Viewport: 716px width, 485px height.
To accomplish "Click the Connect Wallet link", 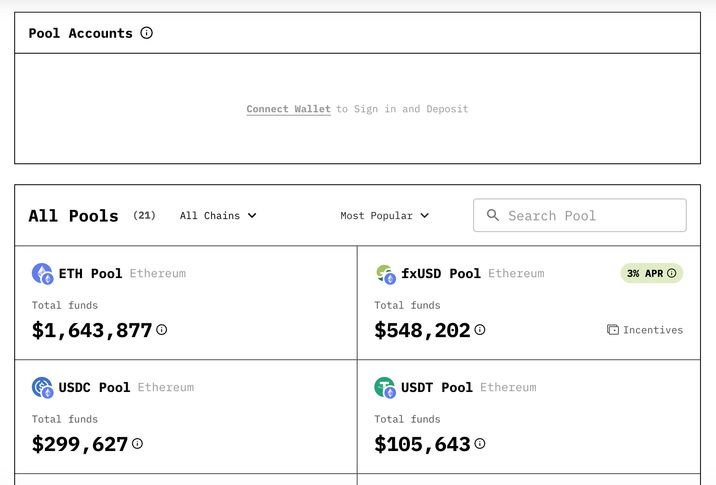I will (x=288, y=109).
